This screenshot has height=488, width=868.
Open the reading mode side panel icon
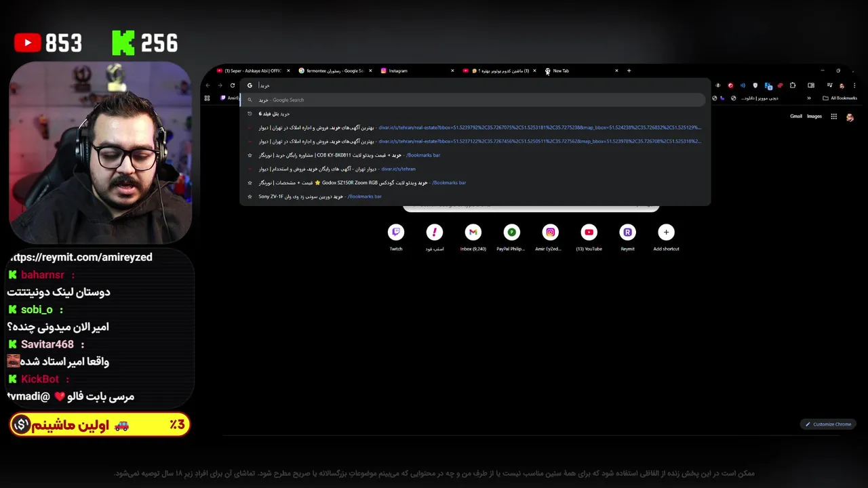(811, 85)
